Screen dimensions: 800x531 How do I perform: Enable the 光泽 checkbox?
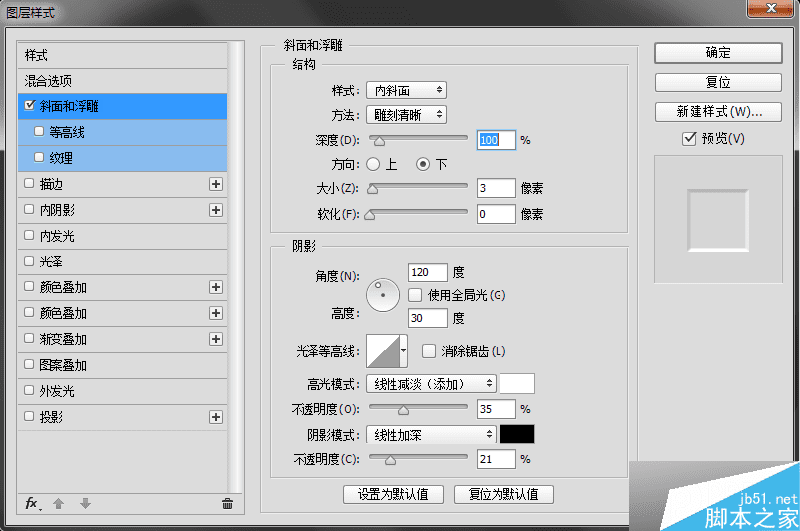(x=29, y=261)
